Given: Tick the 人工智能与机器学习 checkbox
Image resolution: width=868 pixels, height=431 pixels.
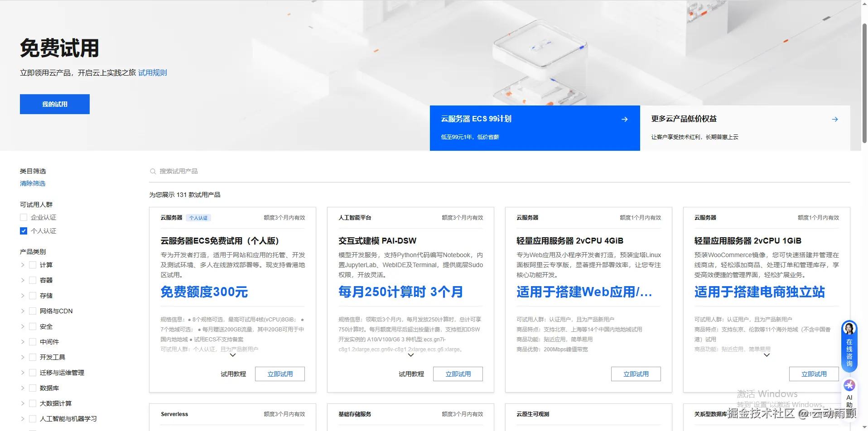Looking at the screenshot, I should pos(33,419).
